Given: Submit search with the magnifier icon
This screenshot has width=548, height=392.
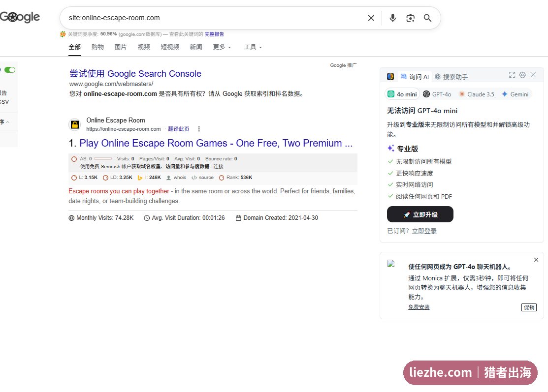Looking at the screenshot, I should pyautogui.click(x=427, y=18).
